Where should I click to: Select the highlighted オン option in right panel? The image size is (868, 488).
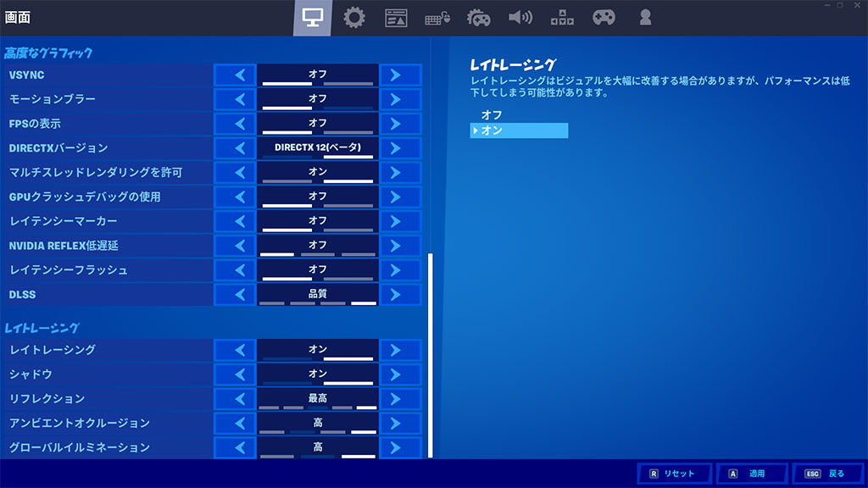pos(519,130)
